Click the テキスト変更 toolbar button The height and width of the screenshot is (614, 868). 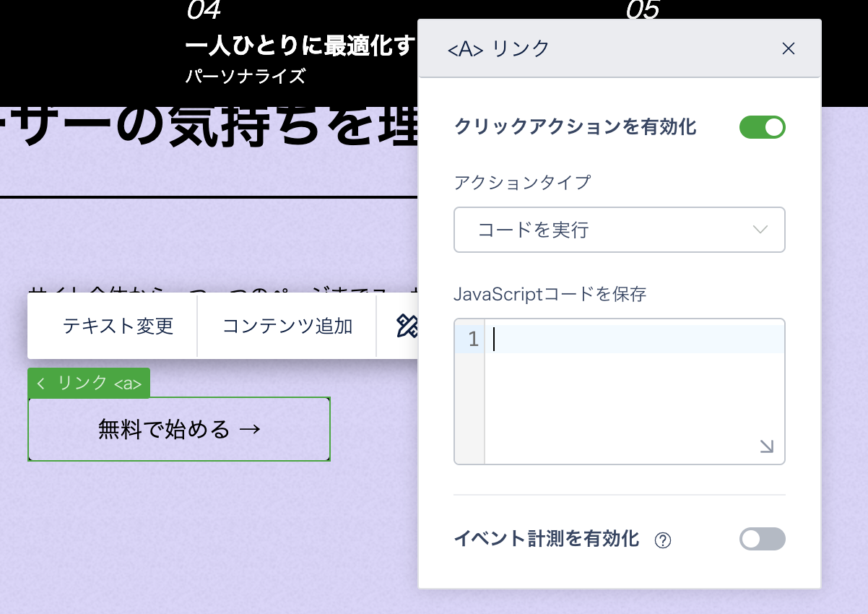click(118, 326)
